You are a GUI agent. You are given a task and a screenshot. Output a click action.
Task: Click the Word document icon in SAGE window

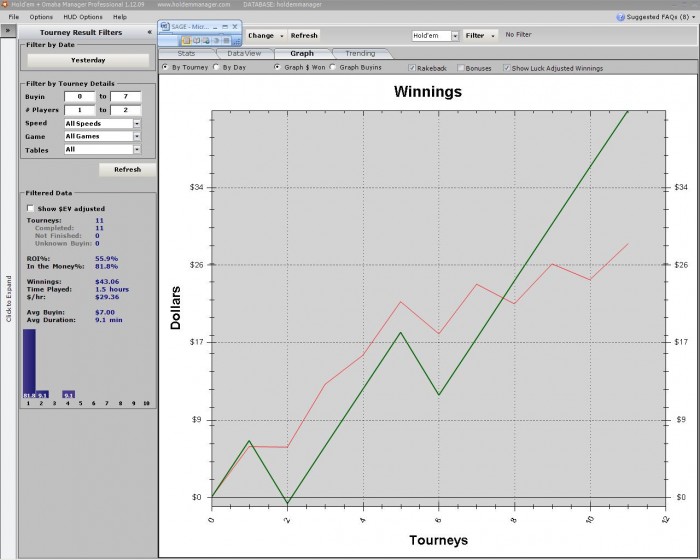click(x=164, y=26)
